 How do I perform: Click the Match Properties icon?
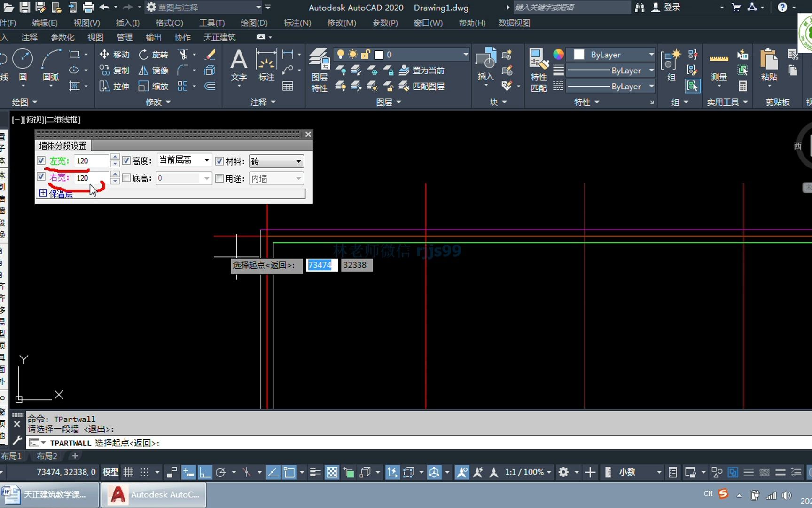(x=539, y=70)
